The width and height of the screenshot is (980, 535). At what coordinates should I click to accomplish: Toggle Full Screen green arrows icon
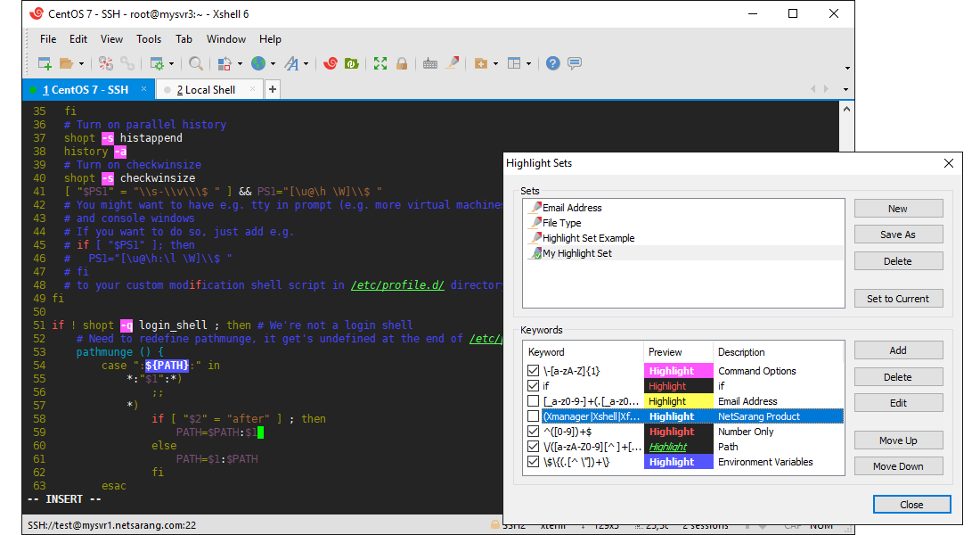[x=380, y=63]
